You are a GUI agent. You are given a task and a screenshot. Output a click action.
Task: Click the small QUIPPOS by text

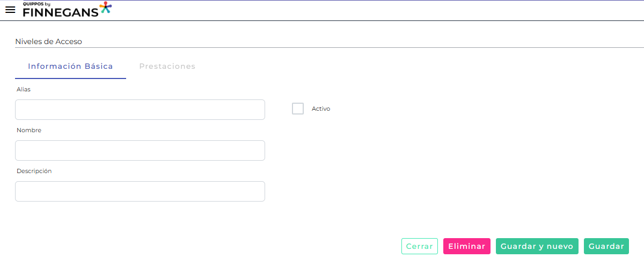(x=36, y=3)
